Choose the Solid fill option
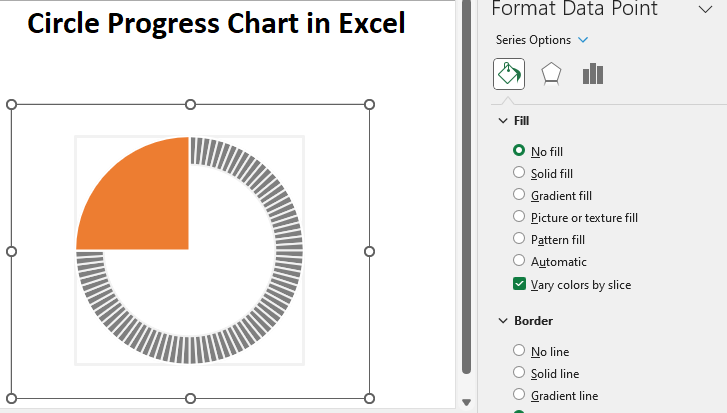Screen dimensions: 727x413 519,173
